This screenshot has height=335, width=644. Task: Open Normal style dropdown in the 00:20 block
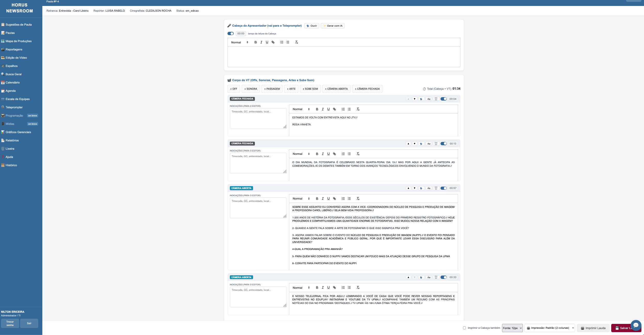click(301, 288)
